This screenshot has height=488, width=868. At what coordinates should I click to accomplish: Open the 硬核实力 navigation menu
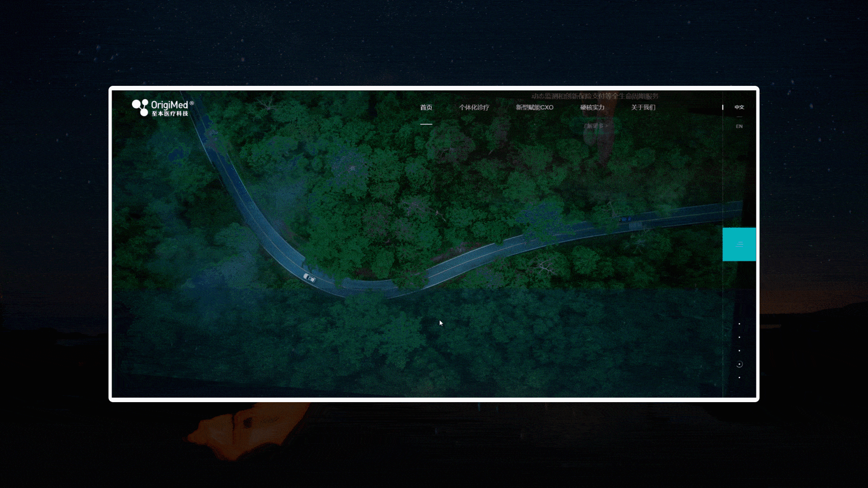pos(592,108)
